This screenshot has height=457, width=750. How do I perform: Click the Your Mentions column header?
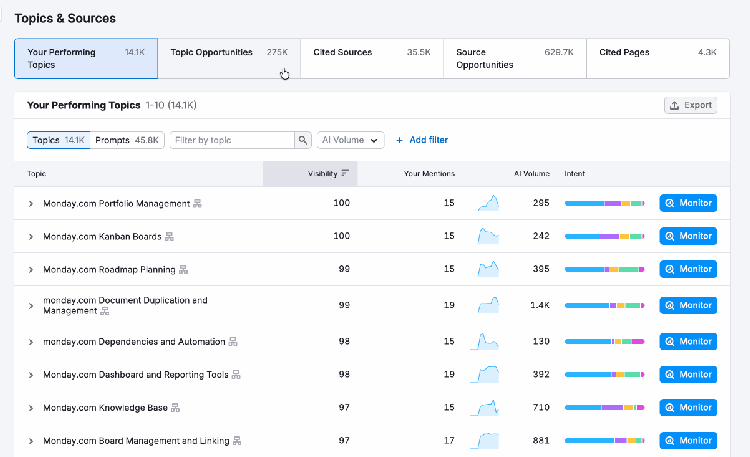(x=429, y=174)
